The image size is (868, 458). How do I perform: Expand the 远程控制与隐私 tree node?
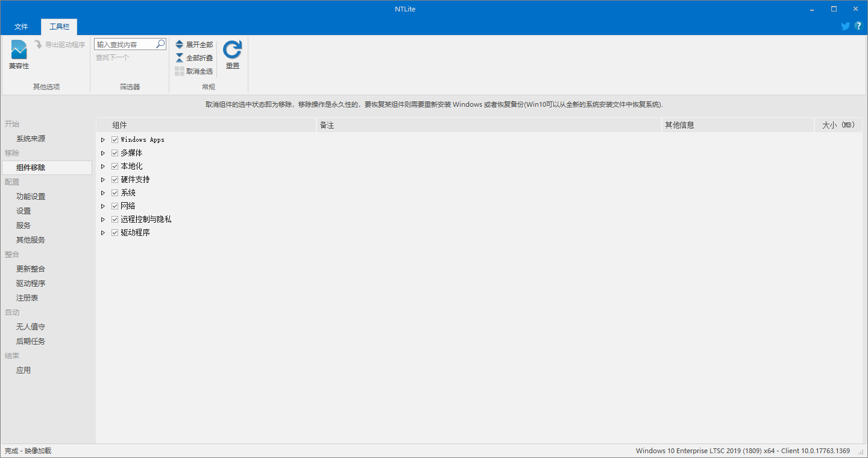pyautogui.click(x=103, y=220)
